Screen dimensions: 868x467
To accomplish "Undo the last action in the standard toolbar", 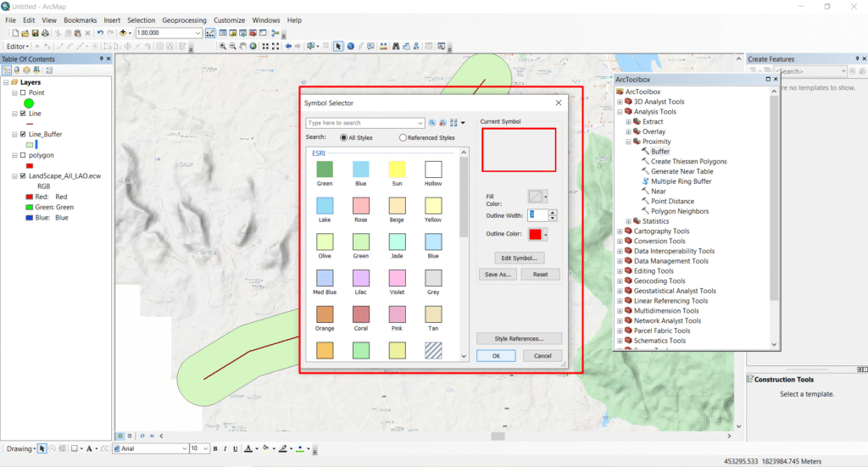I will [100, 33].
